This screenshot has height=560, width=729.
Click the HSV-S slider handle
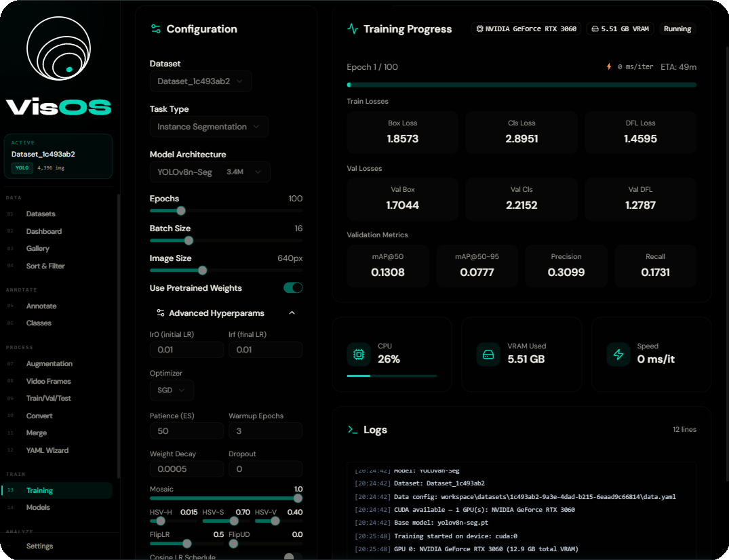coord(234,521)
